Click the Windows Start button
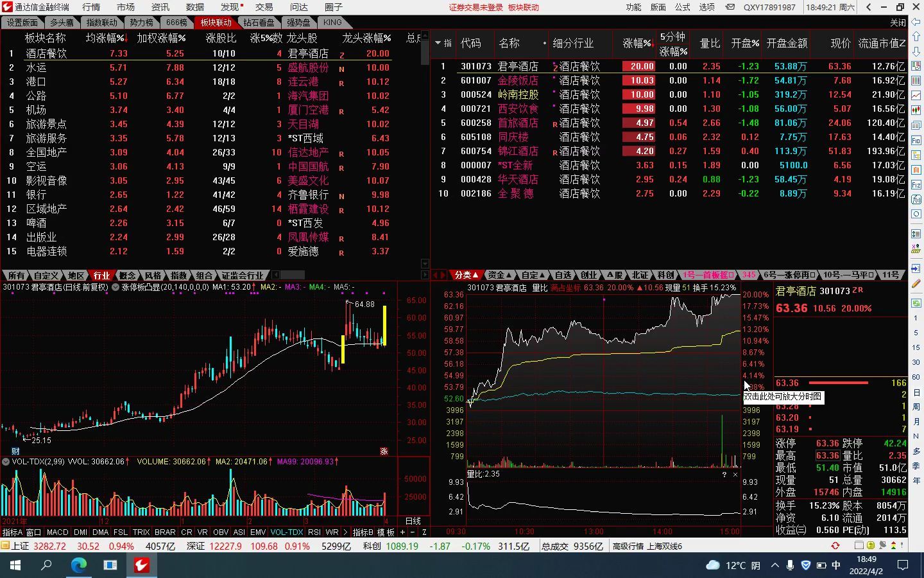Screen dimensions: 924x578 tap(15, 565)
